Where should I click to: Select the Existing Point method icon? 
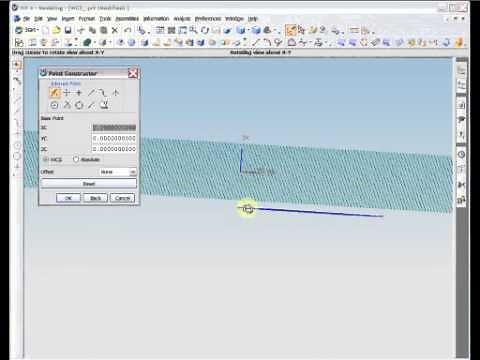(x=79, y=93)
